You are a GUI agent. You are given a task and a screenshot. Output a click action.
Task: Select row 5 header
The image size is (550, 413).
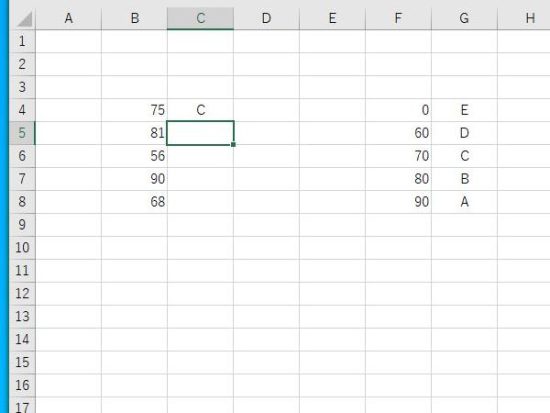coord(22,133)
